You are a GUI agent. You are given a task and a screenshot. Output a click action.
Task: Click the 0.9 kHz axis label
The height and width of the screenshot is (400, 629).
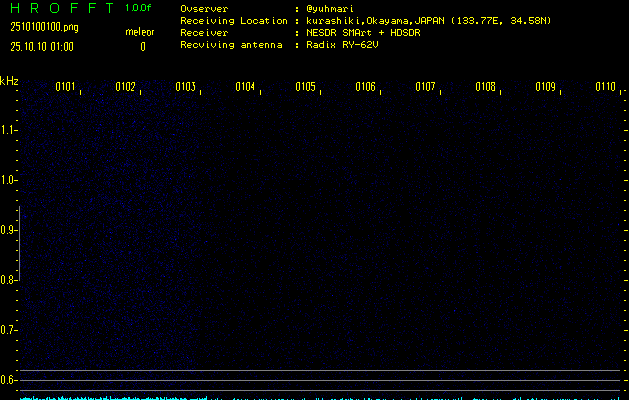coord(8,230)
